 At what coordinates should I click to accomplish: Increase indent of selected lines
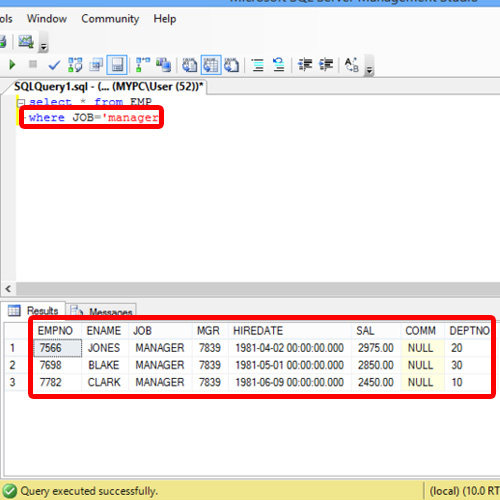pyautogui.click(x=326, y=65)
